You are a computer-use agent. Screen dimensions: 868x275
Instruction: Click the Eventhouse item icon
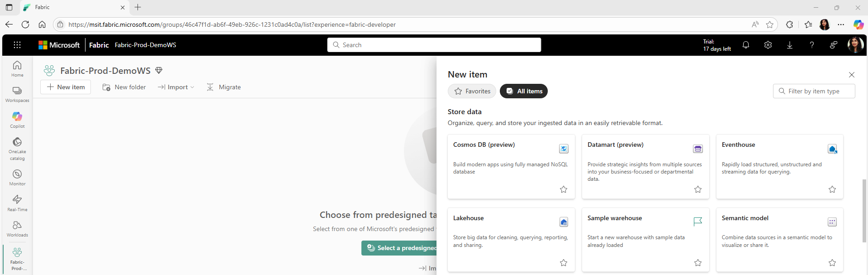(832, 149)
